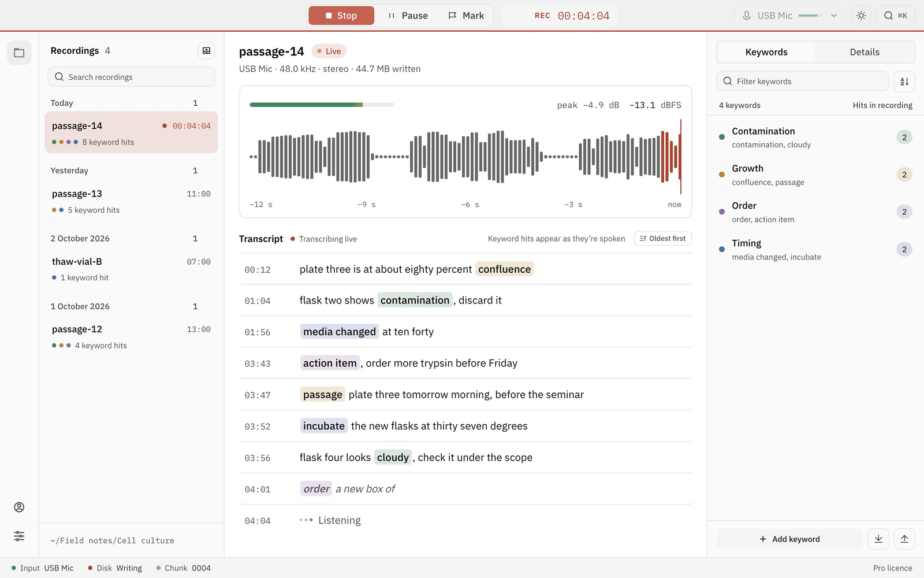Screen dimensions: 924x578
Task: Click the cloudy keyword highlight
Action: [393, 458]
